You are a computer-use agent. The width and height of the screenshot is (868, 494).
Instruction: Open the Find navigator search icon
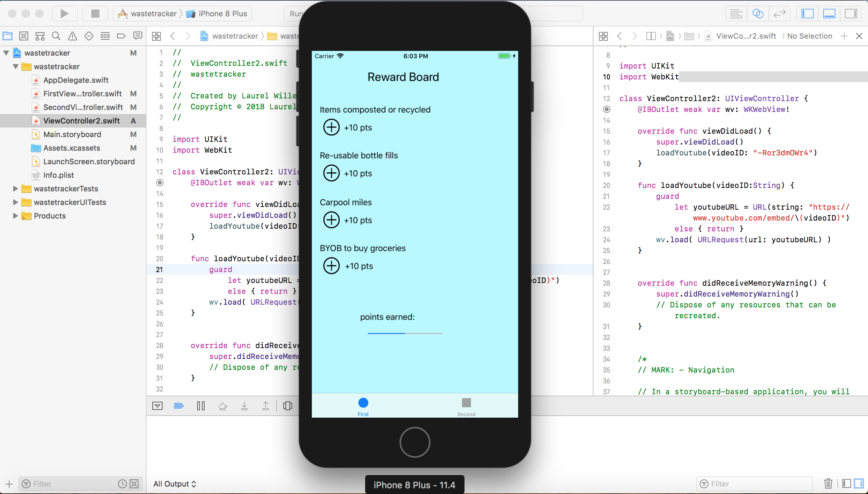[x=56, y=36]
